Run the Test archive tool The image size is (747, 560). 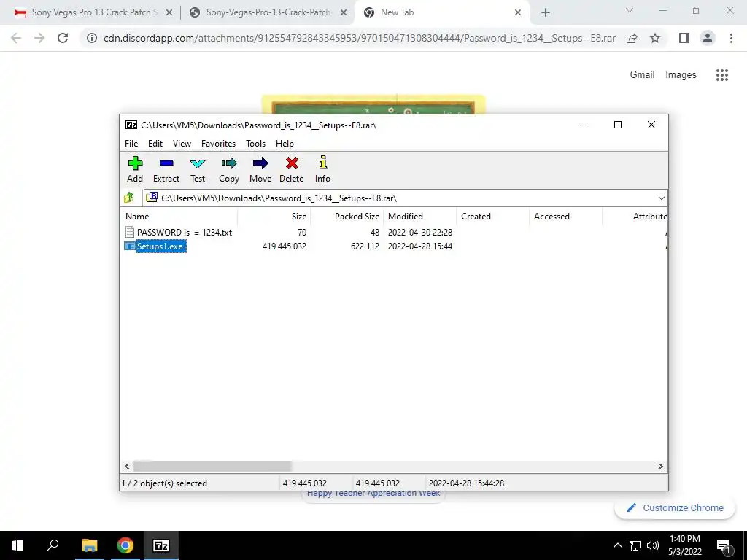coord(198,163)
